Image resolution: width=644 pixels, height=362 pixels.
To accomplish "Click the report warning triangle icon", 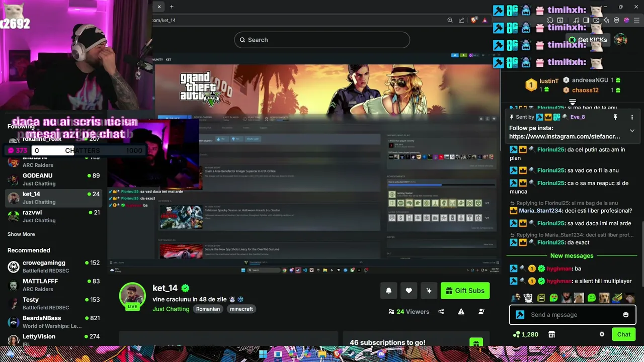I will [461, 312].
